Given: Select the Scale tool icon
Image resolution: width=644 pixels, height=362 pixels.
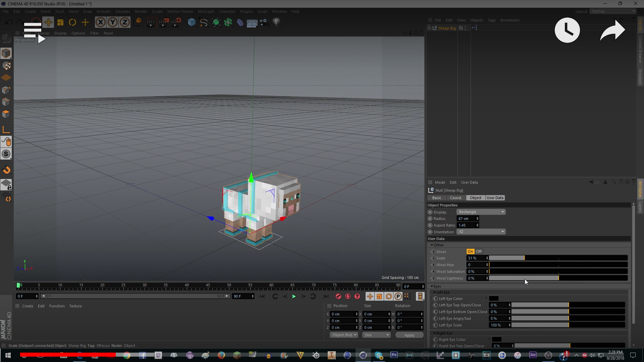Looking at the screenshot, I should pyautogui.click(x=60, y=22).
